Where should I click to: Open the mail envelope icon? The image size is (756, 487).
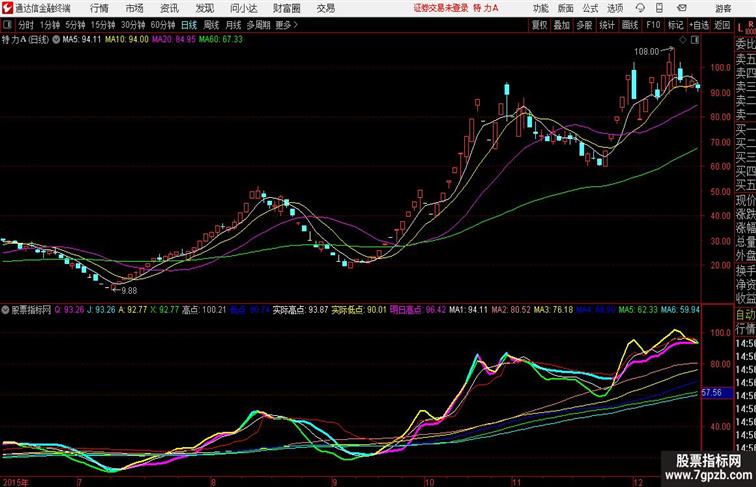click(x=682, y=8)
